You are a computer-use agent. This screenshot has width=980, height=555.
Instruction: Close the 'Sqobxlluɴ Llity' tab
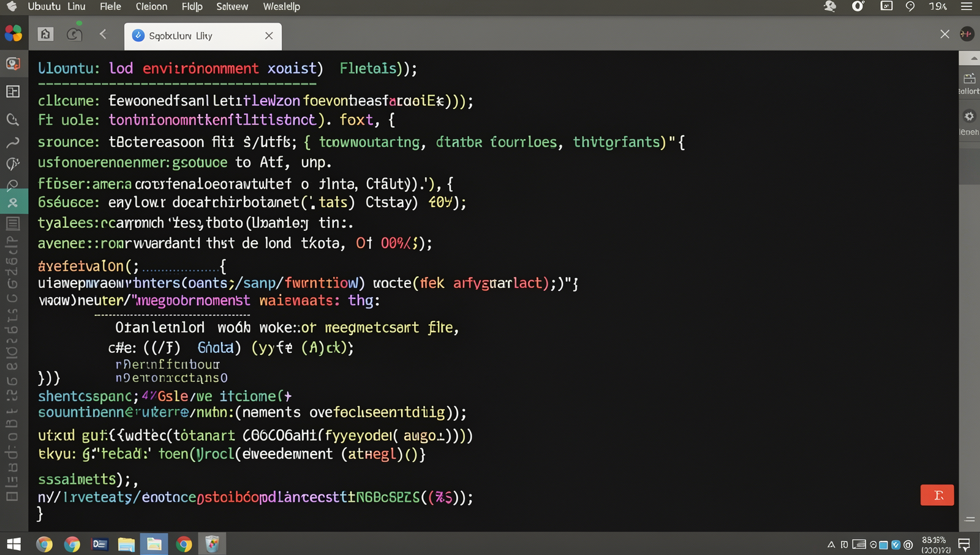click(269, 36)
